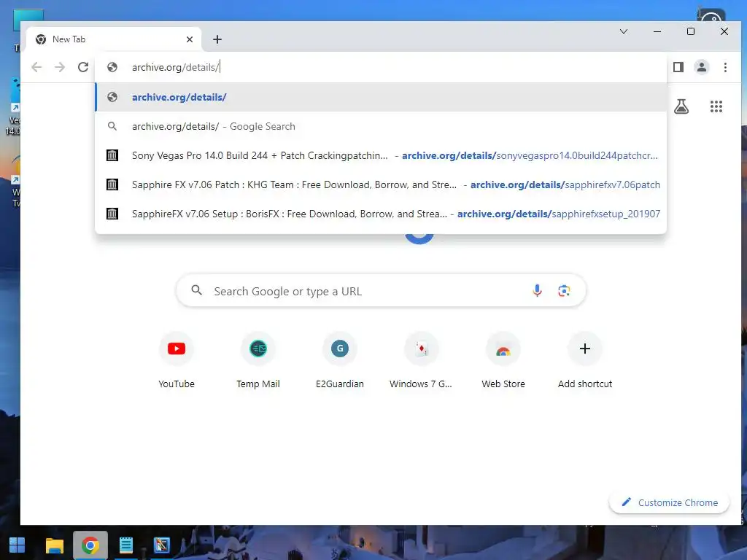The height and width of the screenshot is (560, 747).
Task: Maximize the Chrome window
Action: pos(690,31)
